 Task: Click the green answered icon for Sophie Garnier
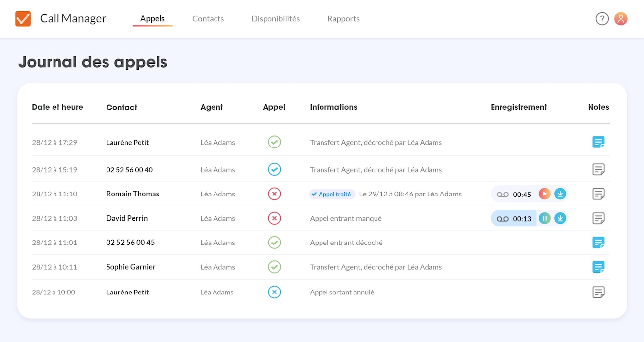click(274, 267)
